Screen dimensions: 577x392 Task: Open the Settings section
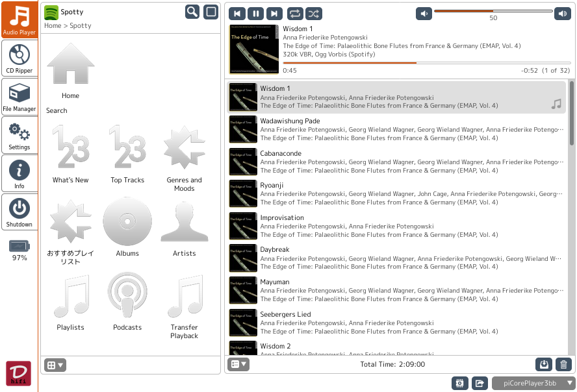pyautogui.click(x=19, y=135)
